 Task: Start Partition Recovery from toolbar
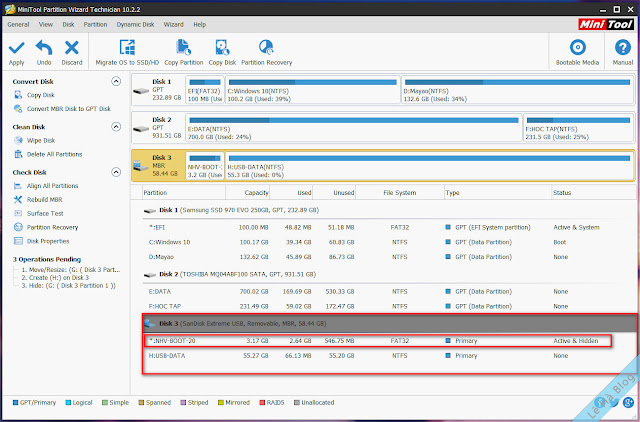(x=267, y=52)
